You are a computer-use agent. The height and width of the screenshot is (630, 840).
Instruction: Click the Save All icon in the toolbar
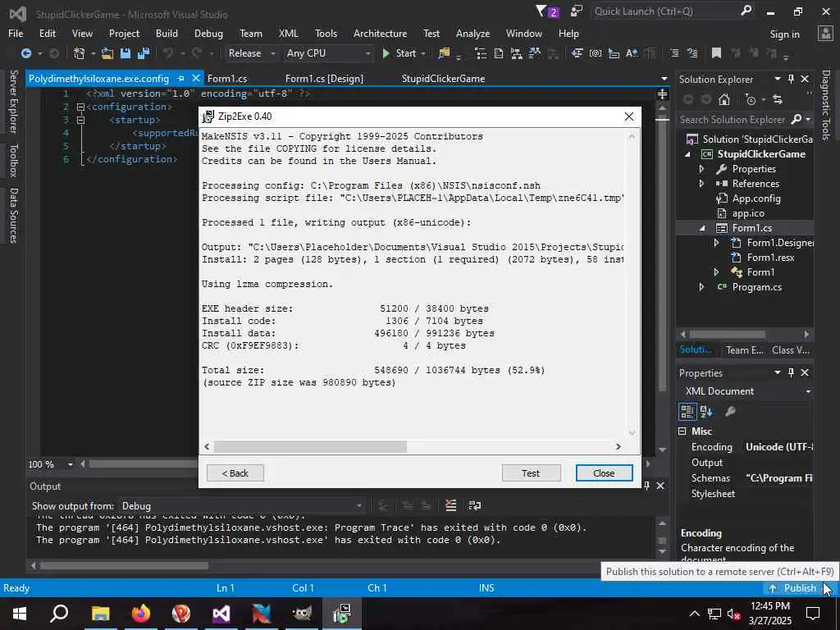tap(143, 53)
